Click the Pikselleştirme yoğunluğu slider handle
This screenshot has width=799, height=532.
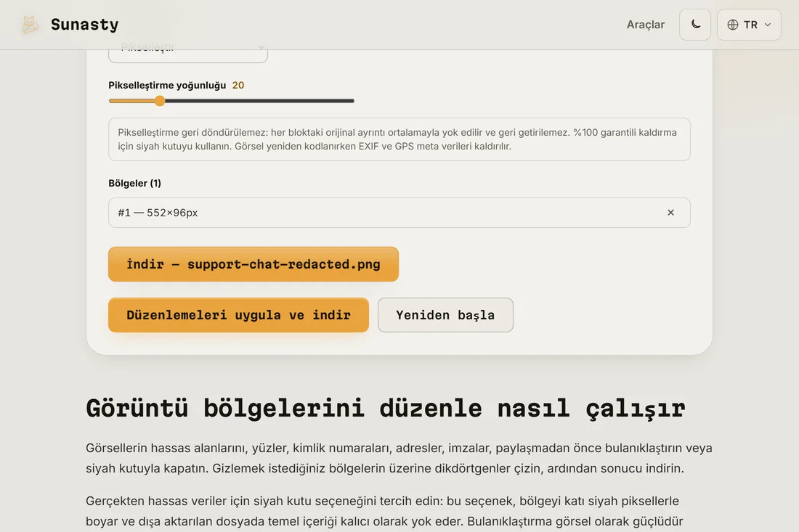click(160, 101)
